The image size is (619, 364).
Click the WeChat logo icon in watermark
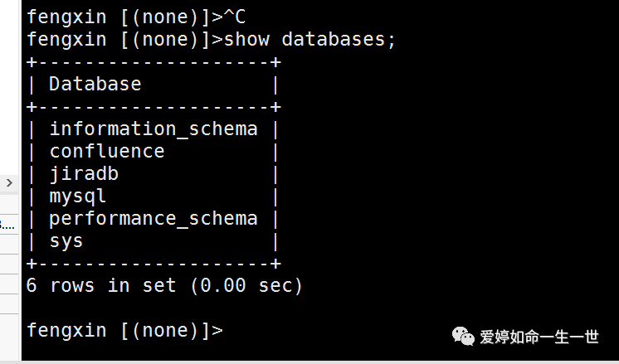464,337
